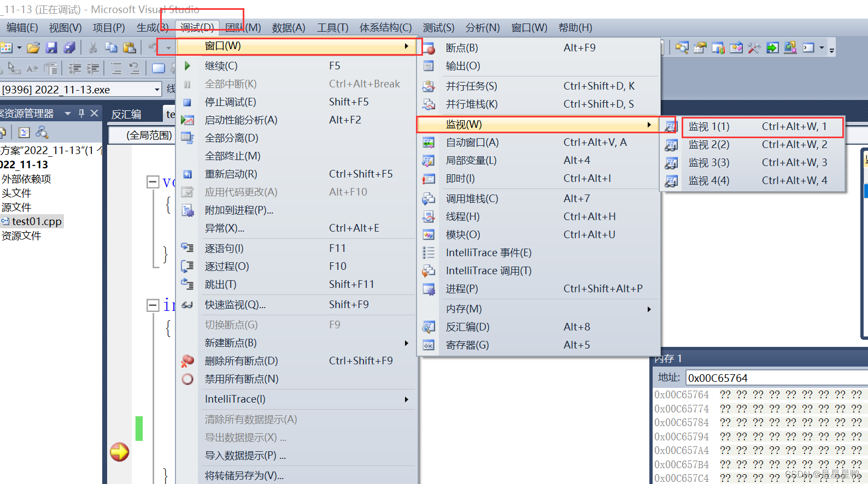Select 监视 1(1) watch window

(x=754, y=127)
